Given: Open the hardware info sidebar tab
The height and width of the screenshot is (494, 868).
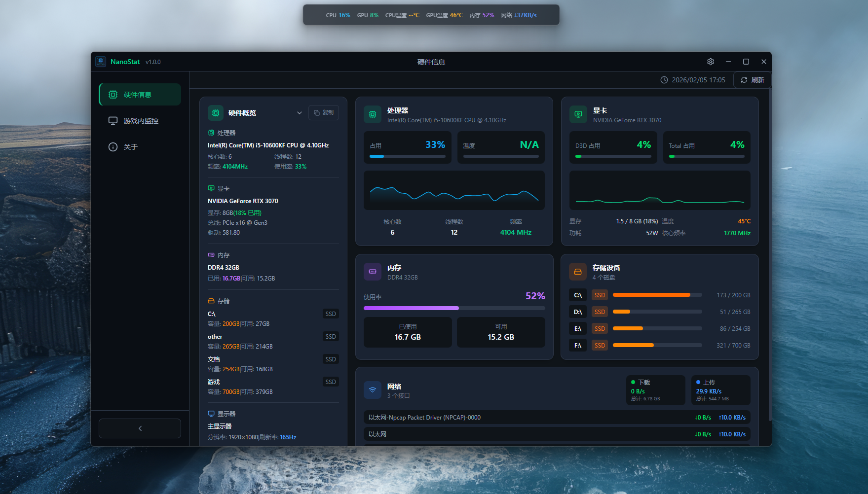Looking at the screenshot, I should (x=140, y=94).
